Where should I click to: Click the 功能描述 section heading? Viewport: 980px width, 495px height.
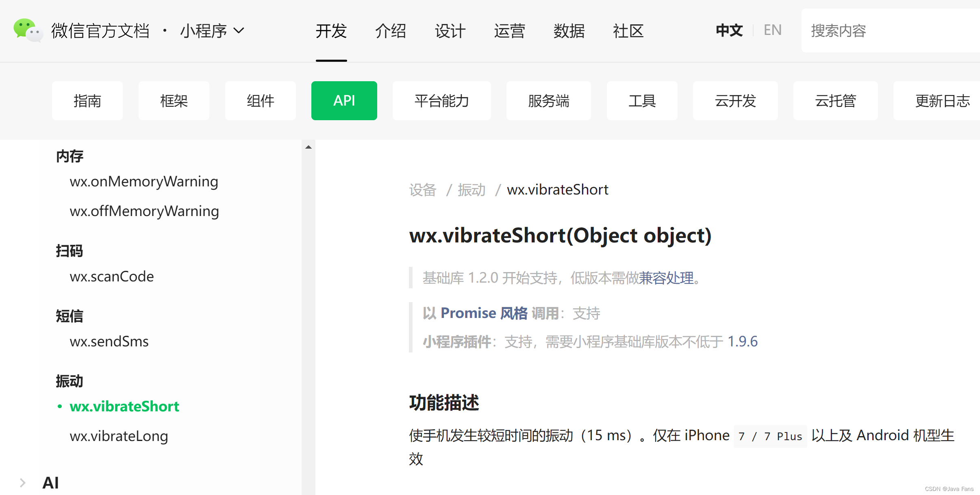[444, 403]
